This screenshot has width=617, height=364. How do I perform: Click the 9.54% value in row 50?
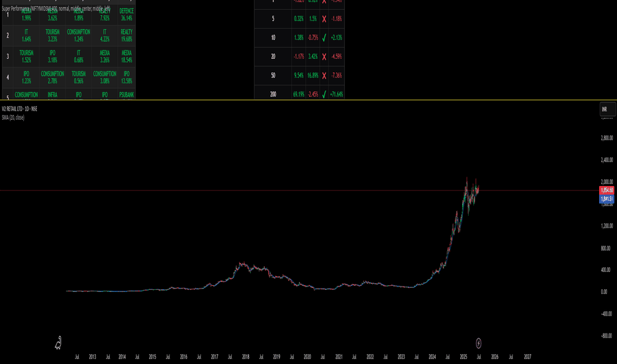[299, 75]
